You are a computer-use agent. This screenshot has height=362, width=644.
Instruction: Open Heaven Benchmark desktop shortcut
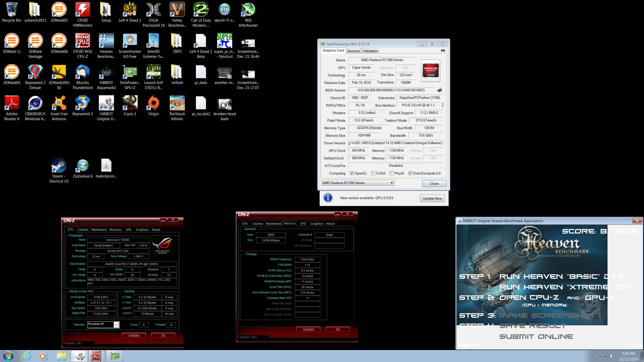[106, 46]
